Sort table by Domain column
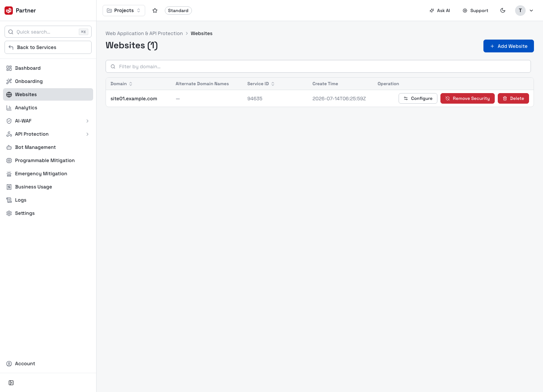543x392 pixels. pos(121,84)
